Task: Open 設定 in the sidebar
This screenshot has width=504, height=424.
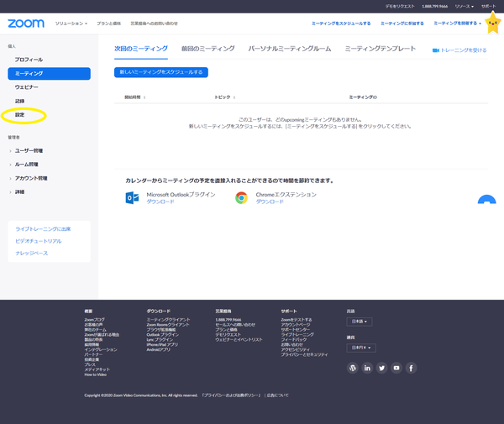Action: pos(19,115)
